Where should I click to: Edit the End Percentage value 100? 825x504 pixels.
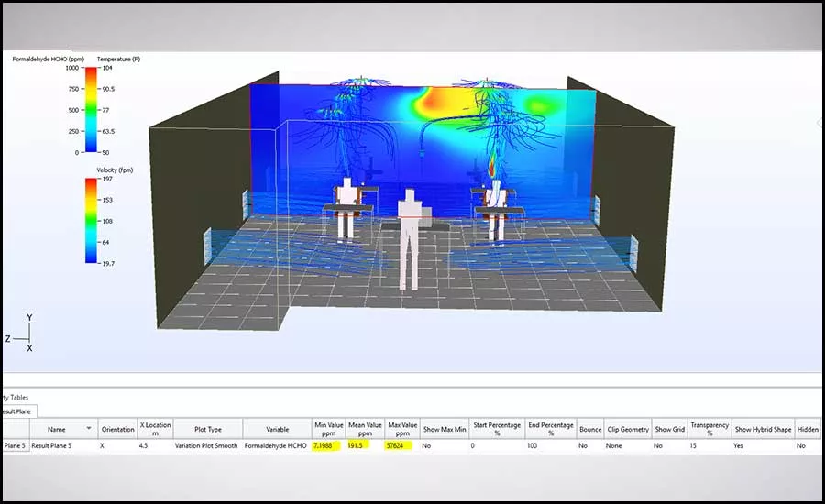tap(551, 445)
